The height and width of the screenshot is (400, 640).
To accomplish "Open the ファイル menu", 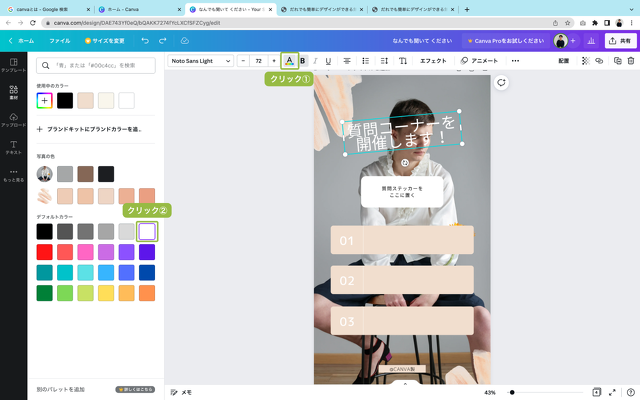I will click(60, 41).
